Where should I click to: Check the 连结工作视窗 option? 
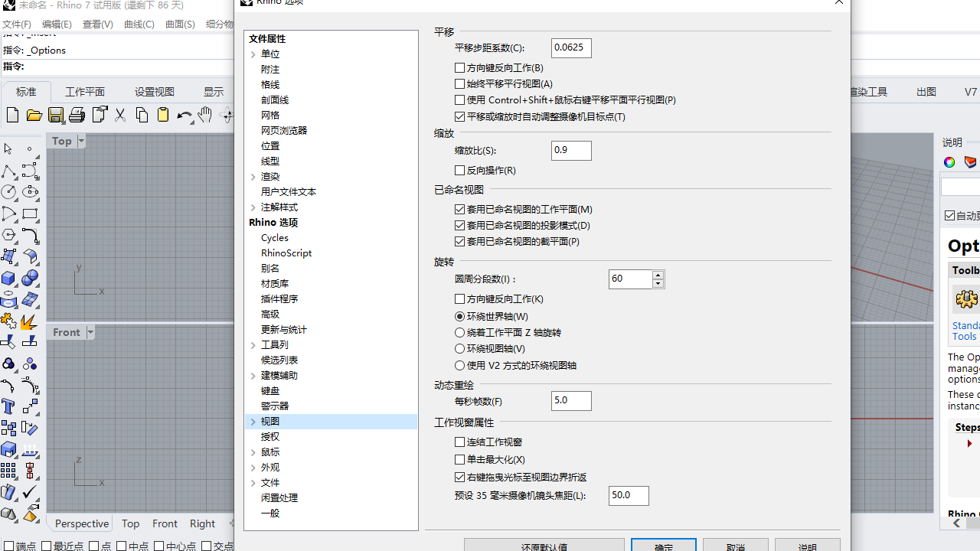[459, 442]
